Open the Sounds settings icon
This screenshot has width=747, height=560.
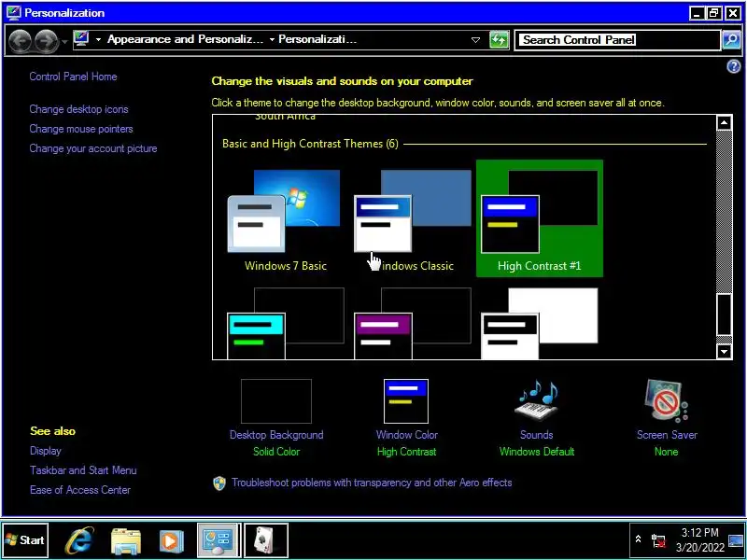tap(537, 401)
